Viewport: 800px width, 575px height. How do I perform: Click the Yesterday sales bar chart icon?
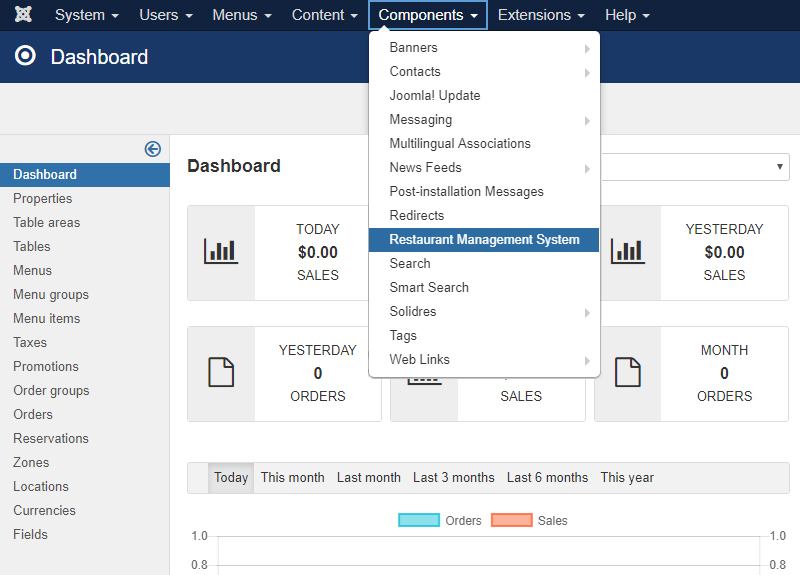[628, 252]
